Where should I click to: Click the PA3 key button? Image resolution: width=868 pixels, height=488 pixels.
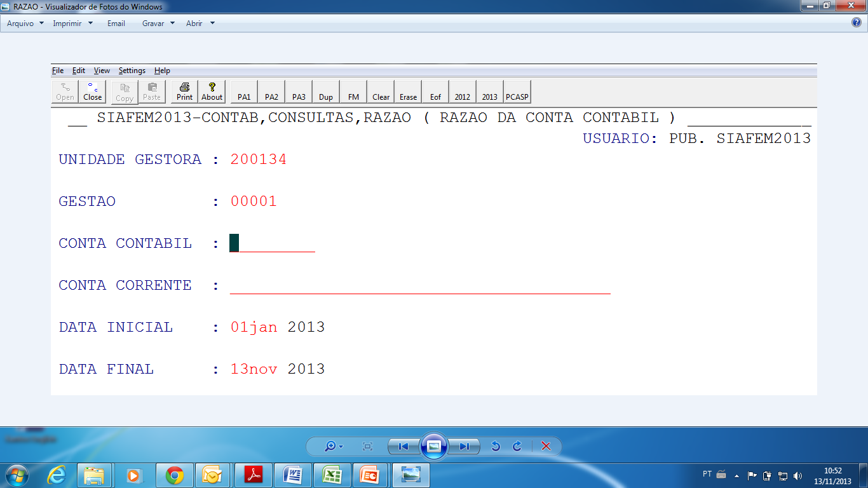[x=299, y=91]
